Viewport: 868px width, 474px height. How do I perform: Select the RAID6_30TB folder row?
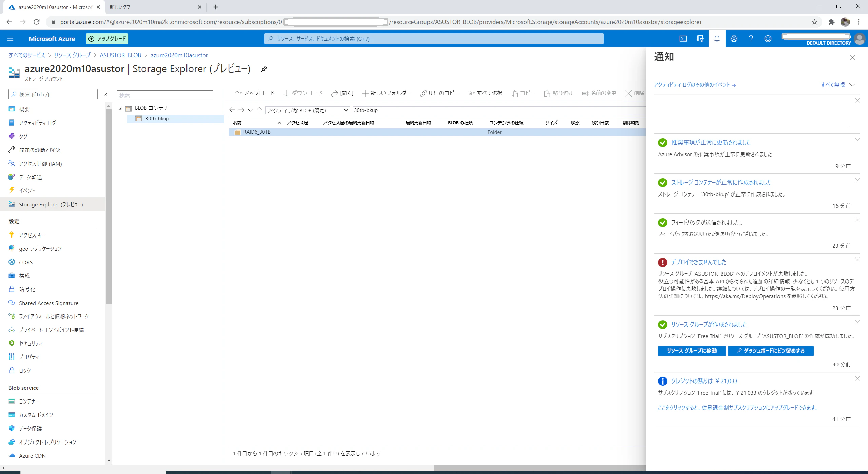tap(437, 132)
